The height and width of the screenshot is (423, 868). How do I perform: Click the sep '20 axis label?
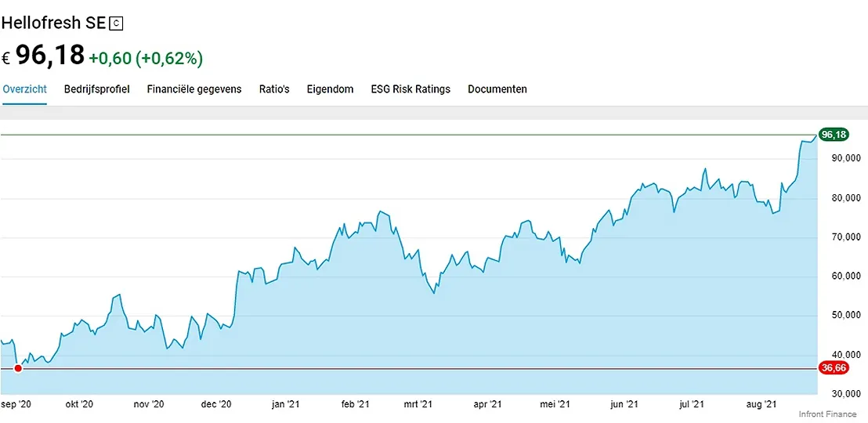(14, 404)
